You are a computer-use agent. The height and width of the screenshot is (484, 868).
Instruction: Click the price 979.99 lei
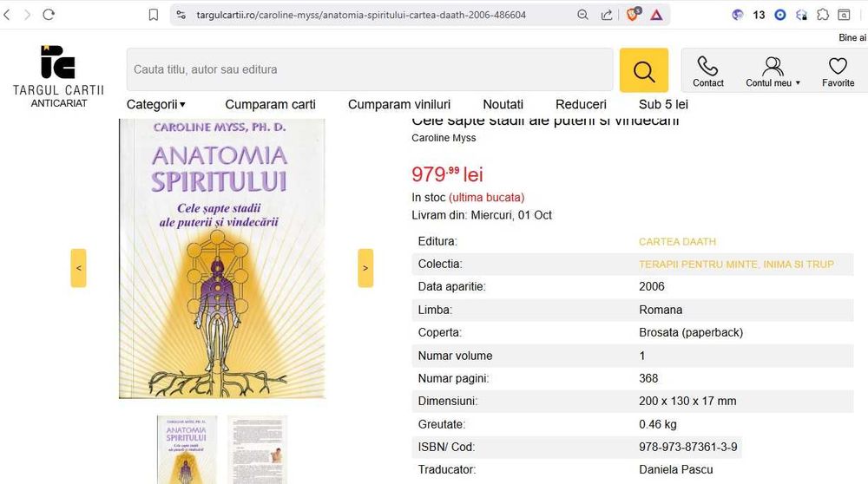[447, 174]
